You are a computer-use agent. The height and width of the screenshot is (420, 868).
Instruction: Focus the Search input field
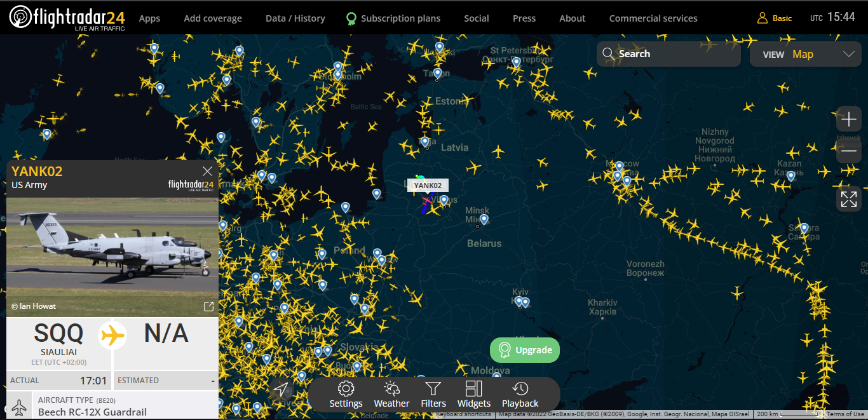668,54
